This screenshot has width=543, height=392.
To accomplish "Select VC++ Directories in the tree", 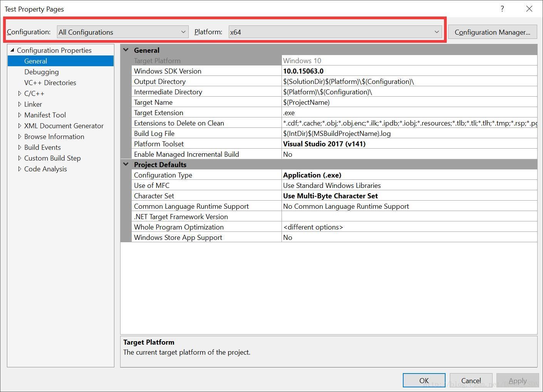I will [x=50, y=82].
